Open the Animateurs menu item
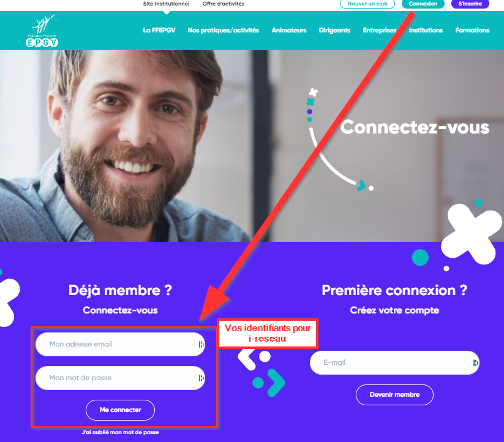Screen dimensions: 504x442 [289, 30]
